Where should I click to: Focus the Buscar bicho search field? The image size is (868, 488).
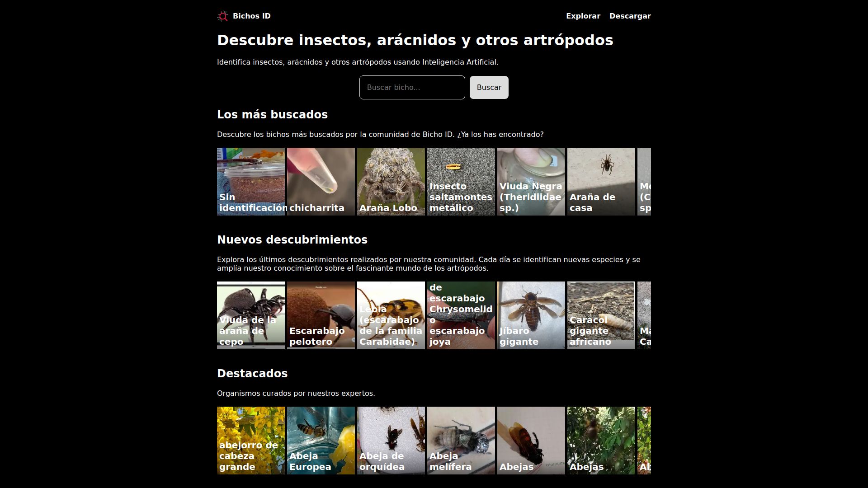412,87
